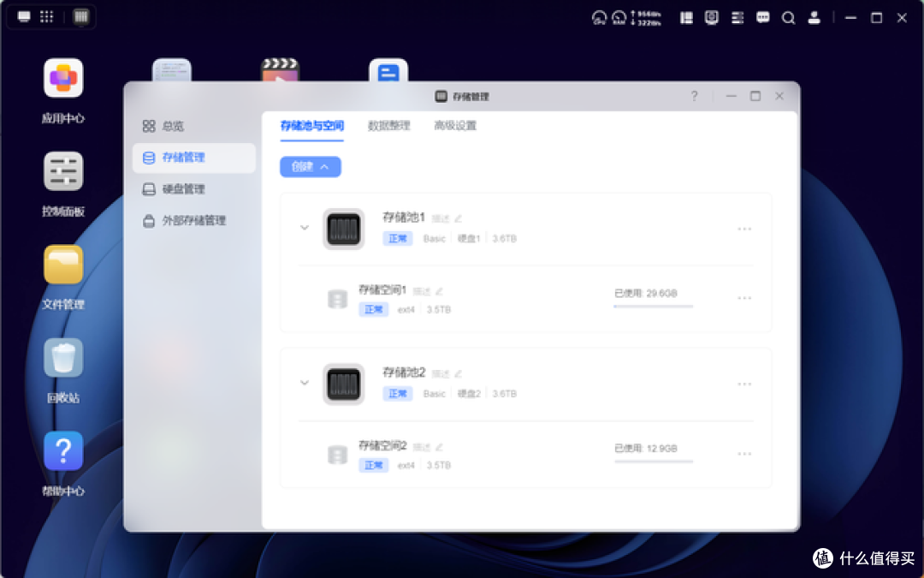Select 硬盘管理 in the sidebar
This screenshot has width=924, height=578.
tap(194, 188)
